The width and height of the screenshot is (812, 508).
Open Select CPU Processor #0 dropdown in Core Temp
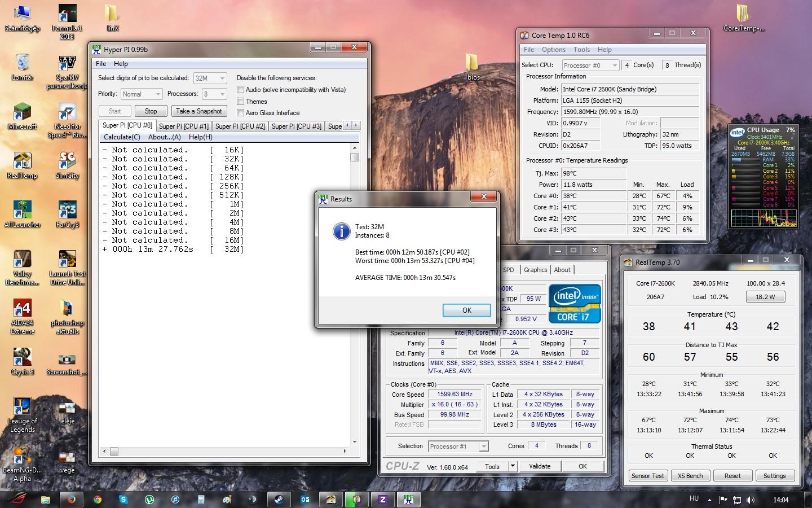590,65
